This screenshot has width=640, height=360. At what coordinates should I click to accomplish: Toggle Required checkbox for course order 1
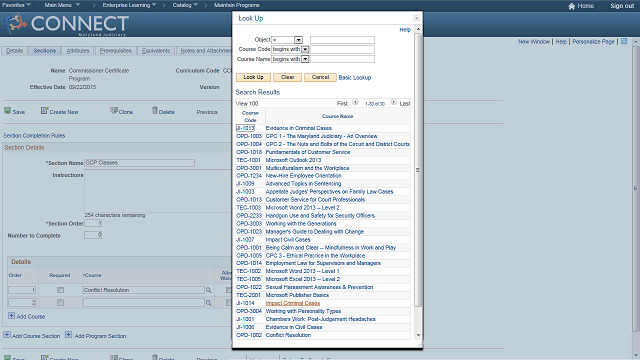(60, 290)
